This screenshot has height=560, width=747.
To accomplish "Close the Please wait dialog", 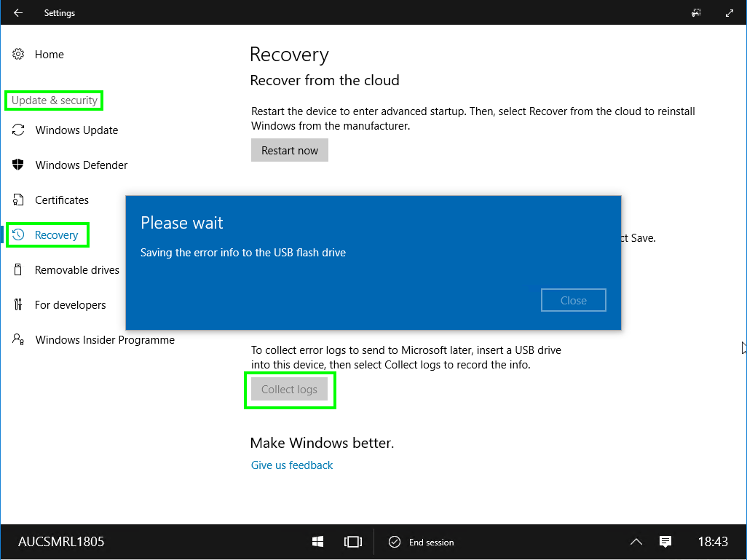I will [573, 299].
